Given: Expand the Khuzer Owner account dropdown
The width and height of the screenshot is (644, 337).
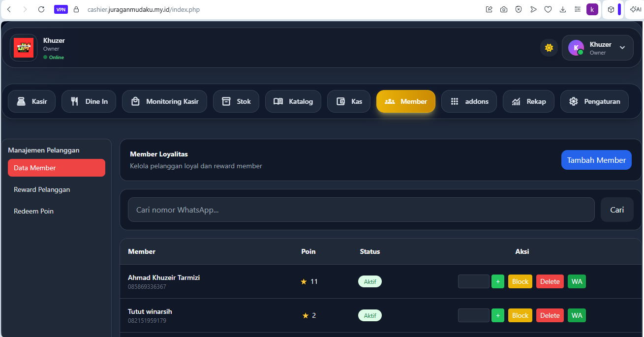Looking at the screenshot, I should click(x=598, y=48).
